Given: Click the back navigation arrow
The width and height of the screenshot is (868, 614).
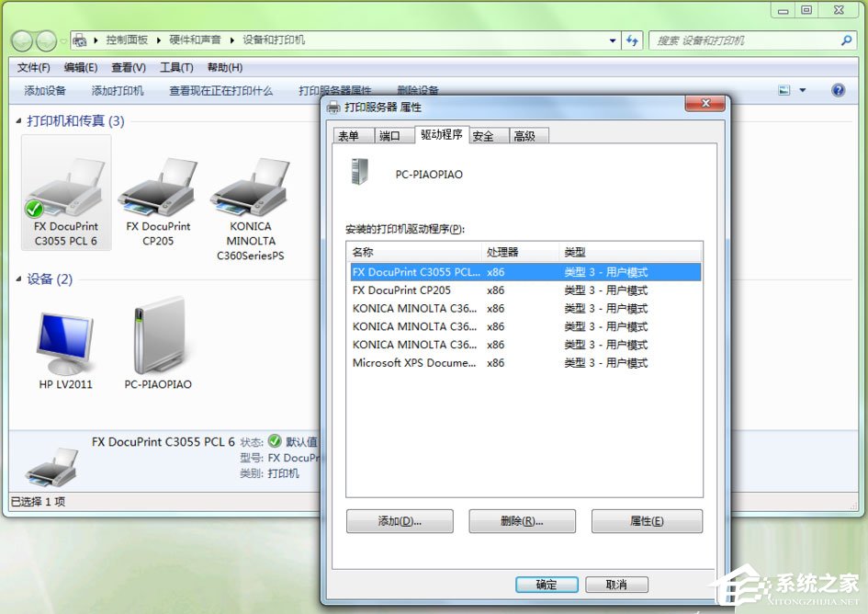Looking at the screenshot, I should [19, 40].
